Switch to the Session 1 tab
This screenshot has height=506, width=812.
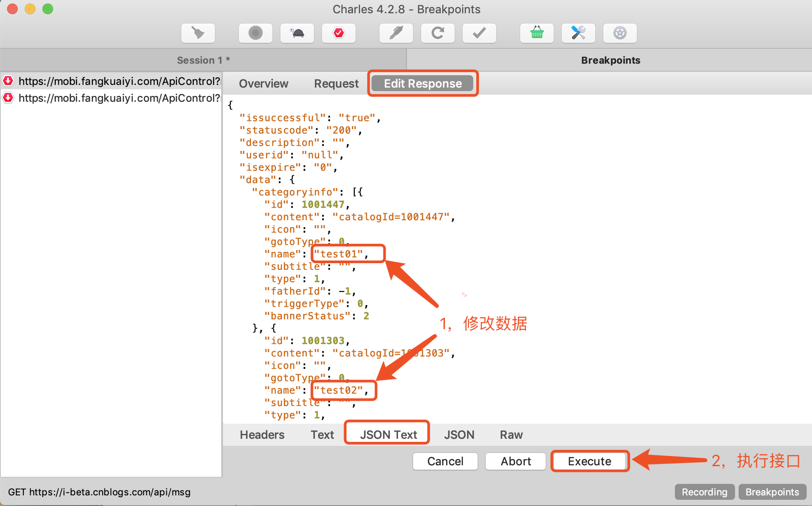tap(203, 60)
